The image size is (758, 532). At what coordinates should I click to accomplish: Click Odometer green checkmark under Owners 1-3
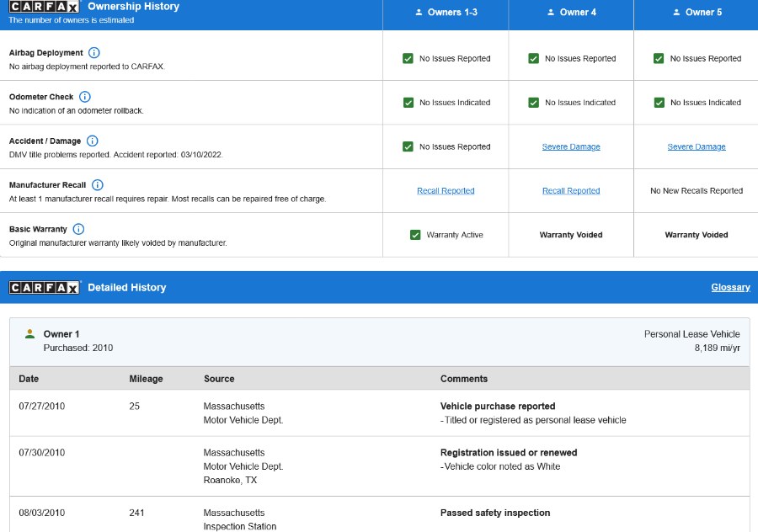pyautogui.click(x=408, y=103)
